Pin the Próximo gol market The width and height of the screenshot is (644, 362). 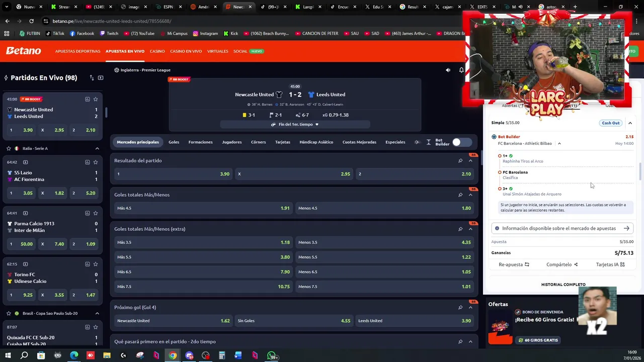point(460,307)
